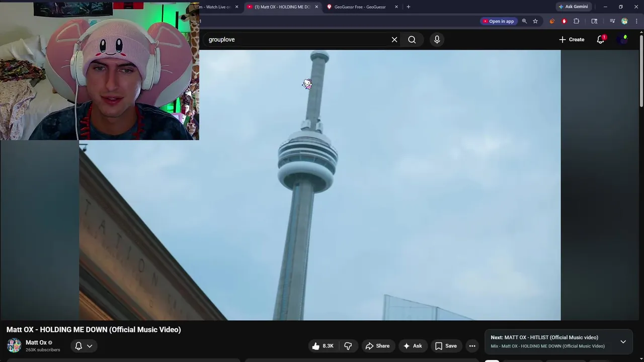Click the 263K subscribers text
Screen dimensions: 644x362
point(43,350)
